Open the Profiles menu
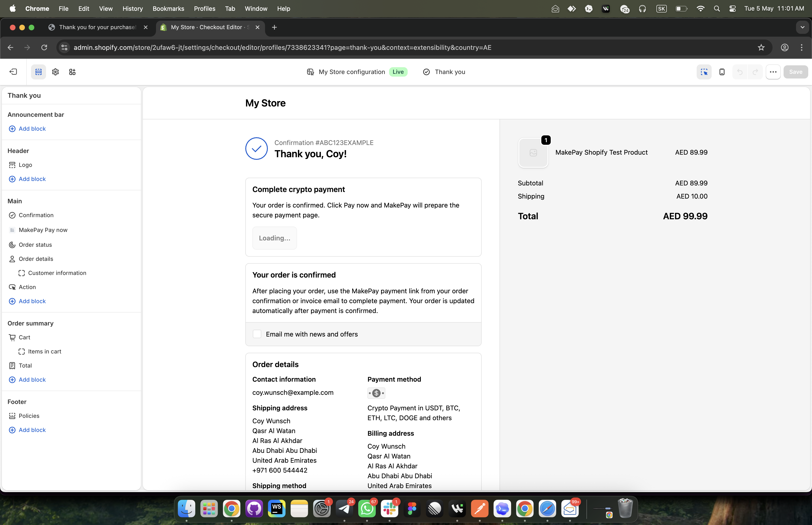The image size is (812, 525). pyautogui.click(x=204, y=8)
